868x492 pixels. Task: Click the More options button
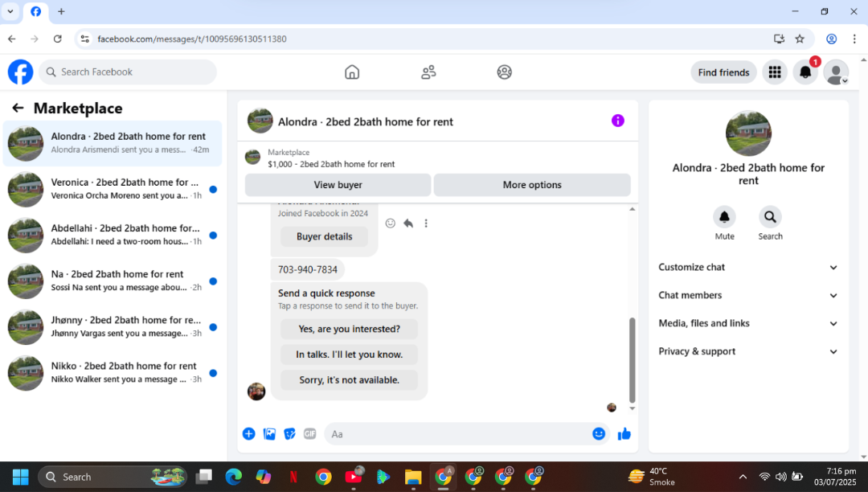tap(532, 185)
